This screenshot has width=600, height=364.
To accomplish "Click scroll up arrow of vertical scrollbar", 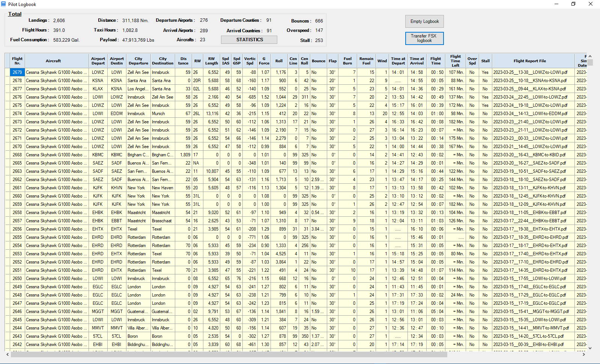I will point(590,56).
